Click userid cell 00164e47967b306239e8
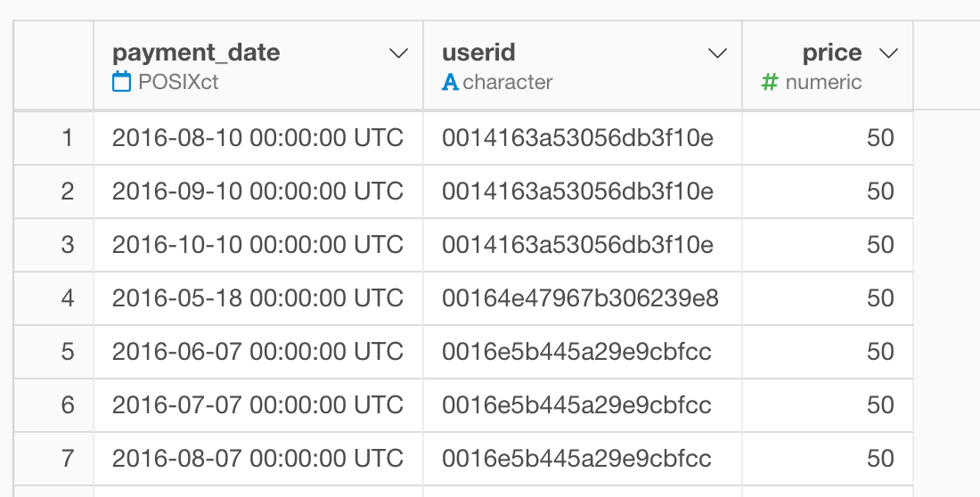Screen dimensions: 980x497 pos(583,298)
